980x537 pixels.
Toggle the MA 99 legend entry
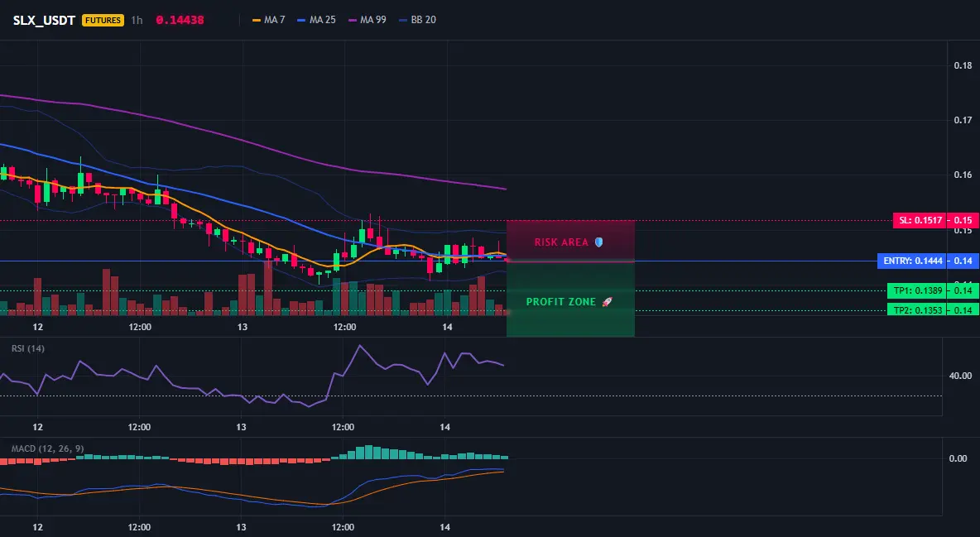pyautogui.click(x=367, y=20)
